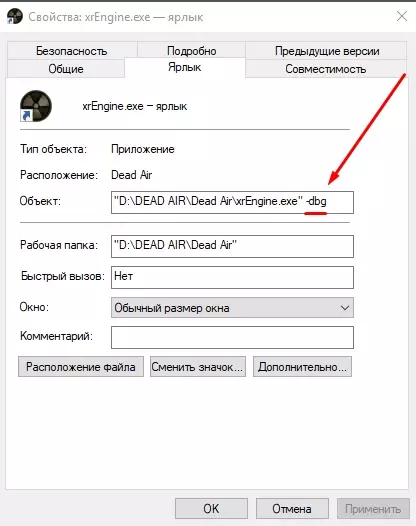
Task: Close the properties dialog window
Action: tap(402, 16)
